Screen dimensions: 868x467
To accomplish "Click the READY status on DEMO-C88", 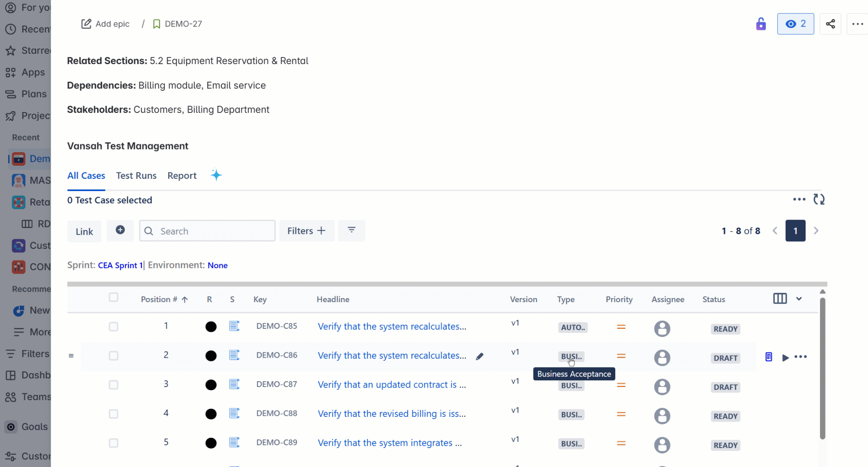I will (726, 416).
